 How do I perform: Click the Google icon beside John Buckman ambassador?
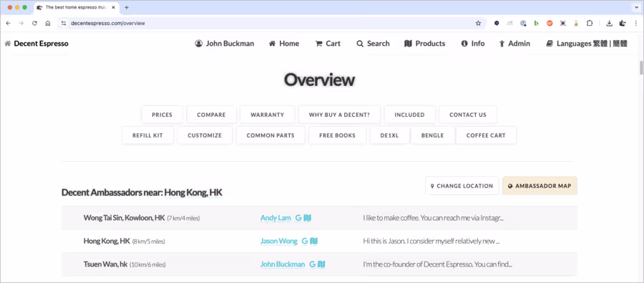[312, 264]
